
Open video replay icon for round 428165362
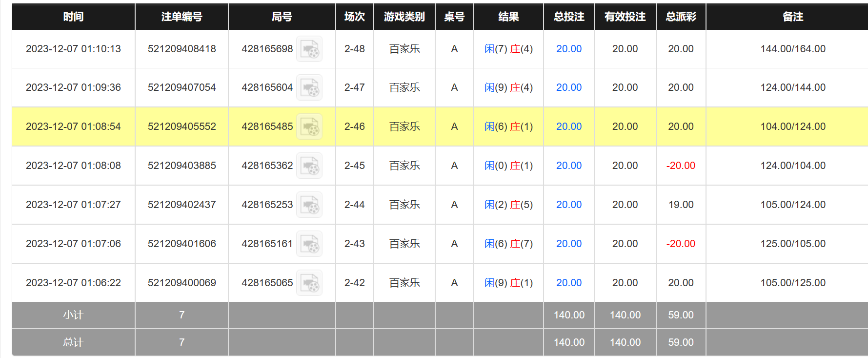click(309, 166)
